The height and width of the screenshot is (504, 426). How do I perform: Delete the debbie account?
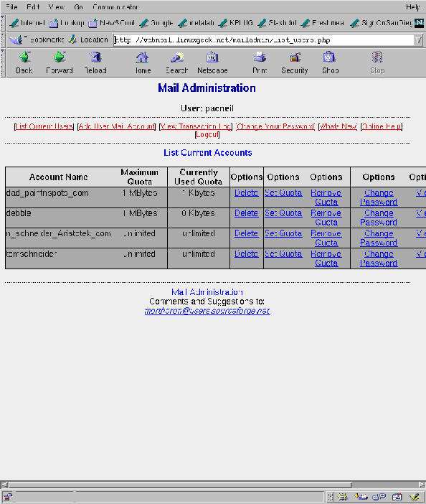coord(246,213)
